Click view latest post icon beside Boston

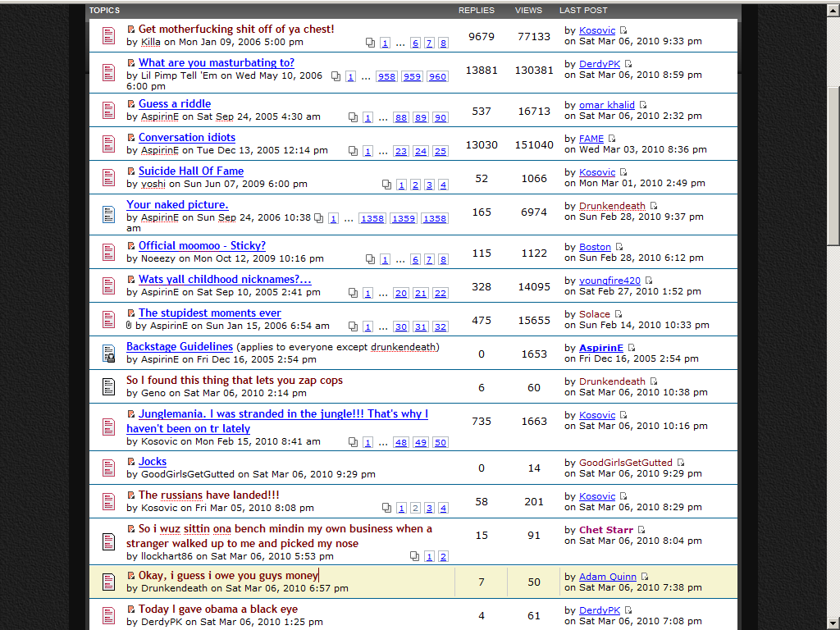tap(619, 247)
